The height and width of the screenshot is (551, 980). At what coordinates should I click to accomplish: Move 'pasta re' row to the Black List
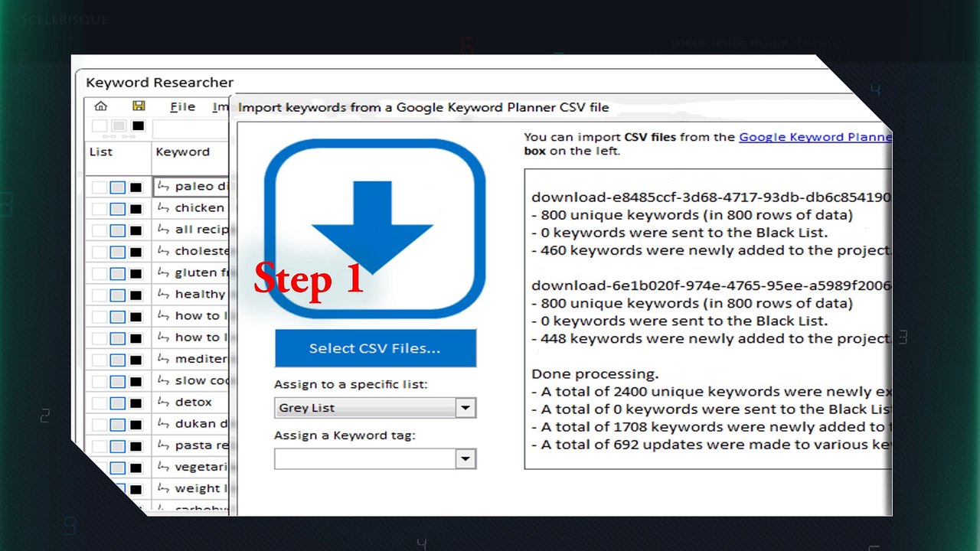(136, 445)
